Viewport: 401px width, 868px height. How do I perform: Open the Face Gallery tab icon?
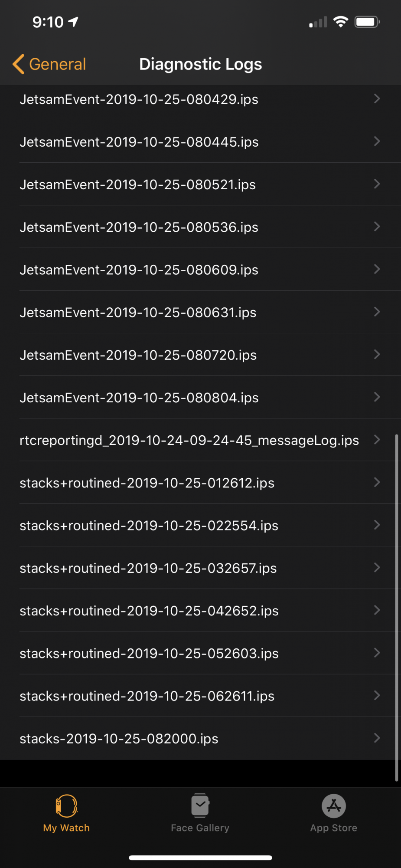(200, 806)
